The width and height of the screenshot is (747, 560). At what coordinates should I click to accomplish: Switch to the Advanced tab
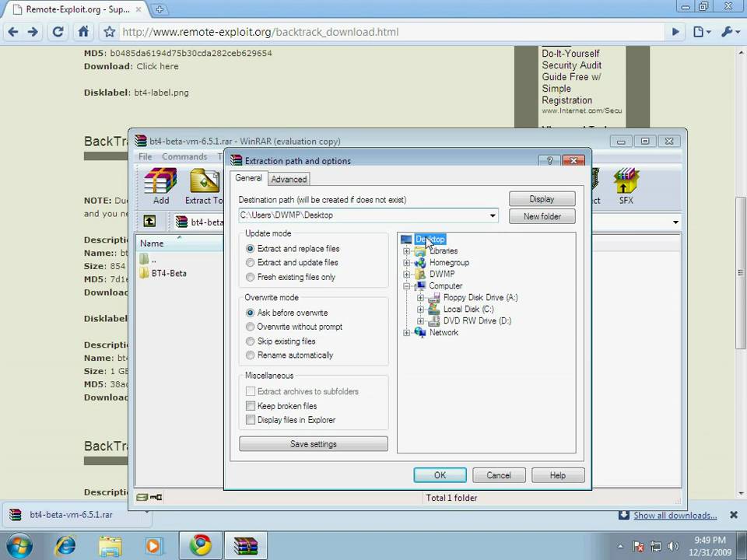[x=289, y=179]
